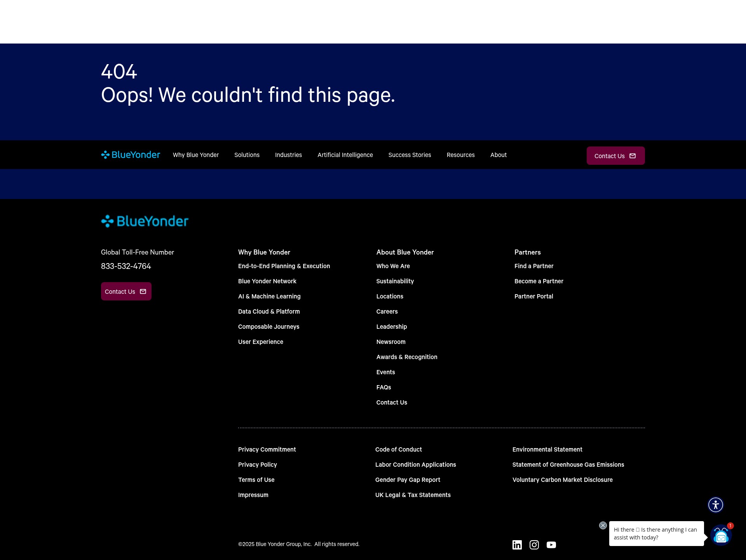This screenshot has height=560, width=746.
Task: Open Gender Pay Gap Report link
Action: tap(408, 480)
